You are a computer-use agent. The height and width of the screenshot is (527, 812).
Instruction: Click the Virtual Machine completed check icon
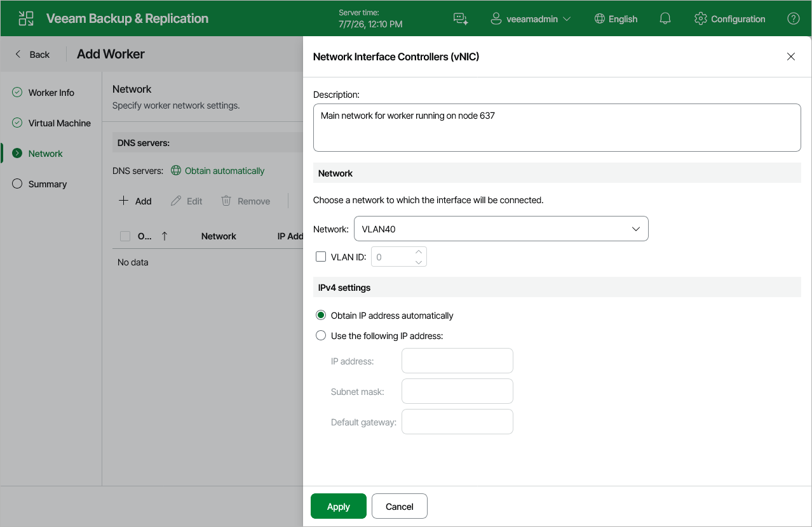(17, 123)
